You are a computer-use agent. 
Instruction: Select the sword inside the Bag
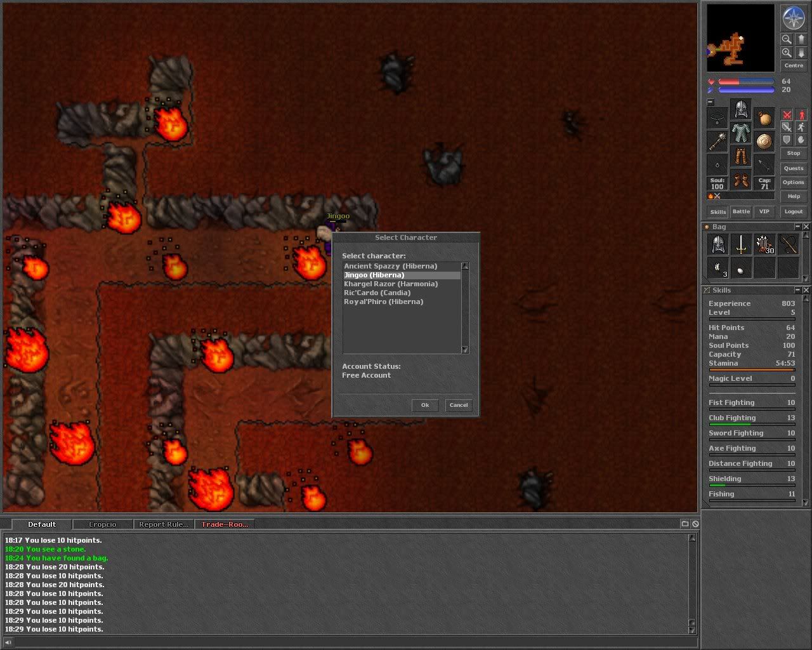[741, 244]
